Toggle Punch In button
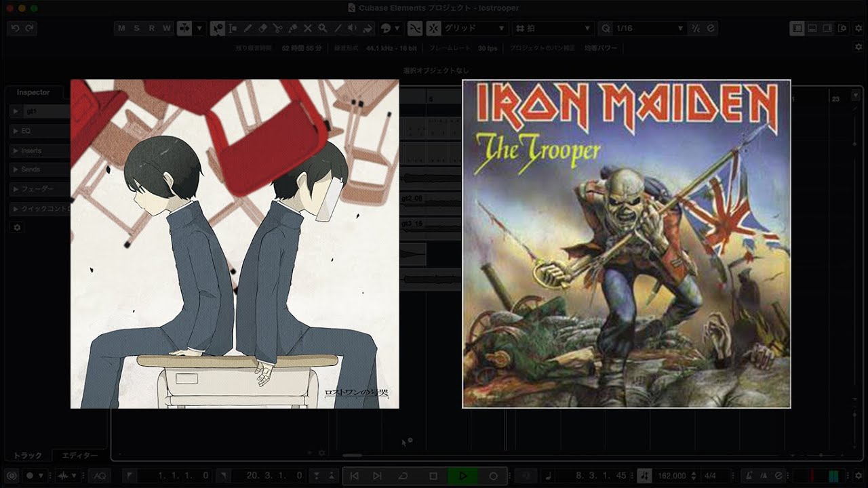The image size is (868, 488). click(316, 476)
